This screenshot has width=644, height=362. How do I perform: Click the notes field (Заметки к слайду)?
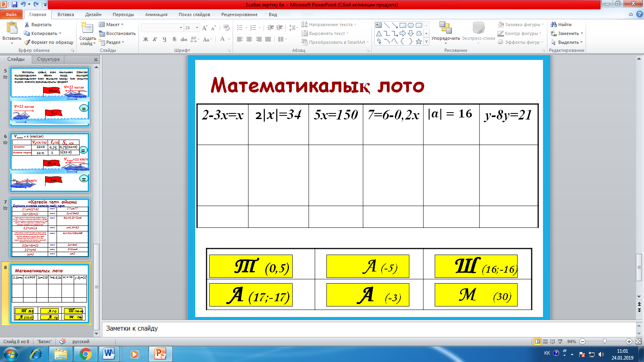[369, 329]
